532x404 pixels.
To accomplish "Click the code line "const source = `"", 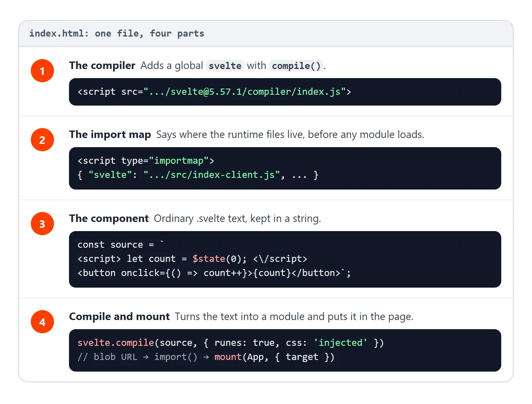I will pyautogui.click(x=121, y=244).
